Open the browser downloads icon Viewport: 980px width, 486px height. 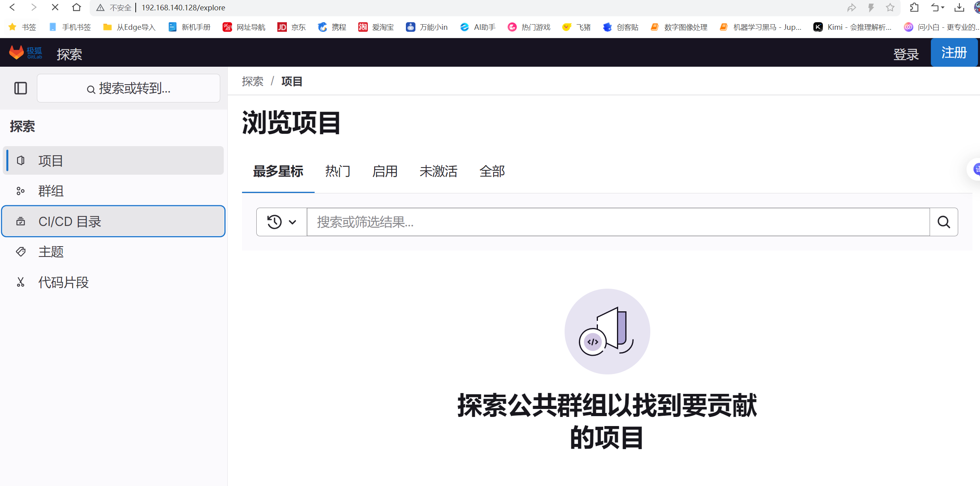click(959, 8)
